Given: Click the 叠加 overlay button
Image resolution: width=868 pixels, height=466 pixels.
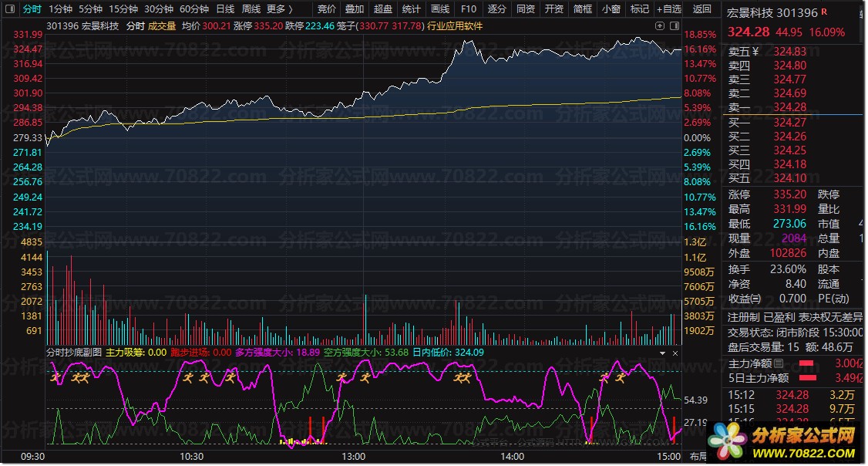Looking at the screenshot, I should tap(355, 8).
